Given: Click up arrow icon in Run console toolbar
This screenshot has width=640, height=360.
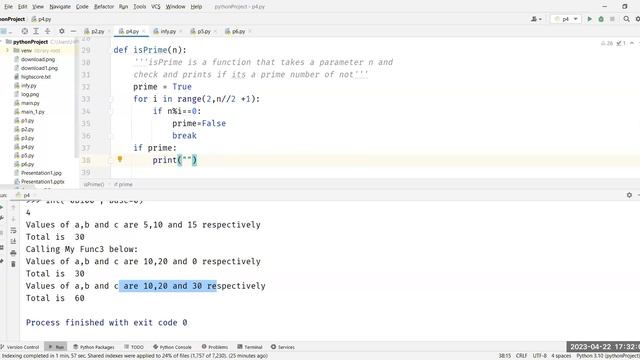Looking at the screenshot, I should point(13,208).
